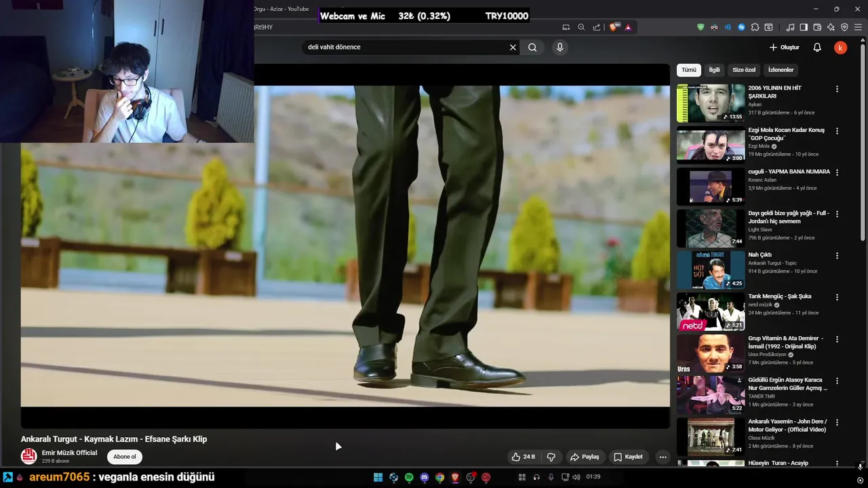The height and width of the screenshot is (488, 868).
Task: Open options for Tarık Mengüç video
Action: tap(837, 297)
